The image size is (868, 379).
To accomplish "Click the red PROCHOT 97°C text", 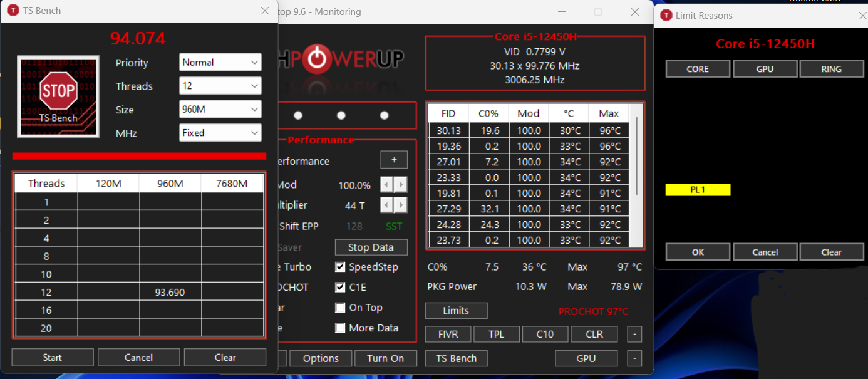I will (593, 311).
